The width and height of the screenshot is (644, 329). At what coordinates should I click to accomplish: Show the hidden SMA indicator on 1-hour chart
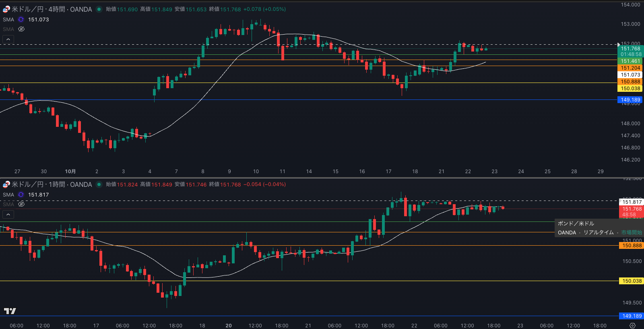tap(21, 204)
